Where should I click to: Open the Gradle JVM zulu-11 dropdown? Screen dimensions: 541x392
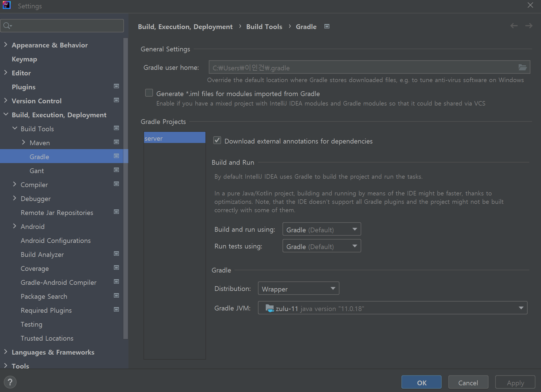click(x=392, y=308)
